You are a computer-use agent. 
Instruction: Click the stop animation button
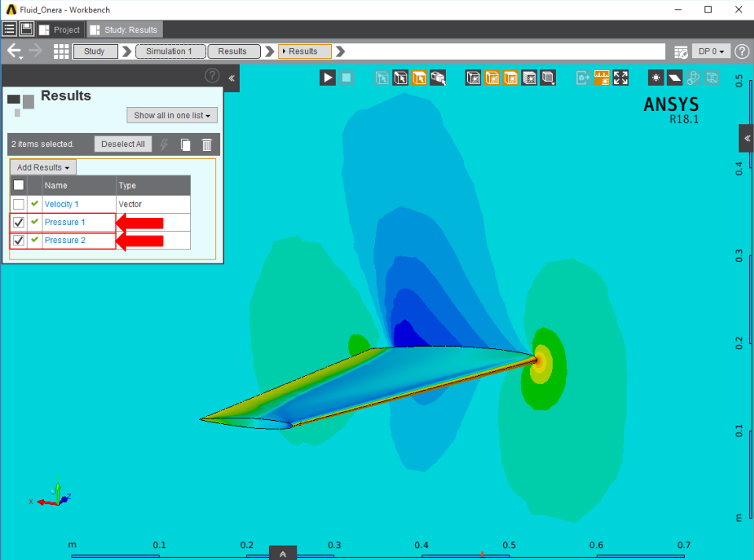coord(346,77)
